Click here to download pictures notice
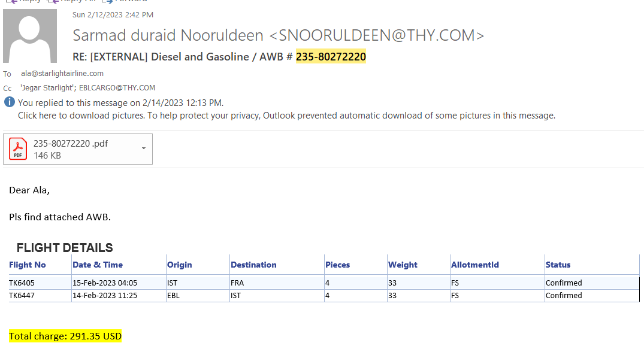Screen dimensions: 644x346 pyautogui.click(x=286, y=116)
